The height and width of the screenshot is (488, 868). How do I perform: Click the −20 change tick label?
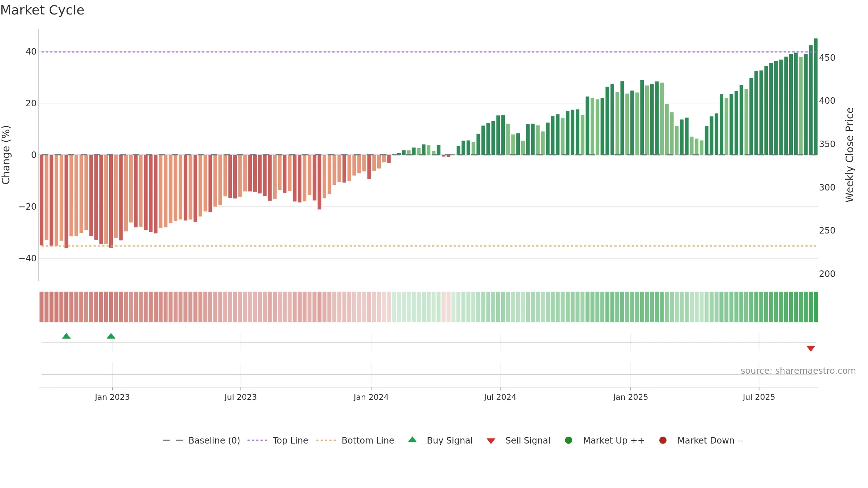click(x=28, y=207)
